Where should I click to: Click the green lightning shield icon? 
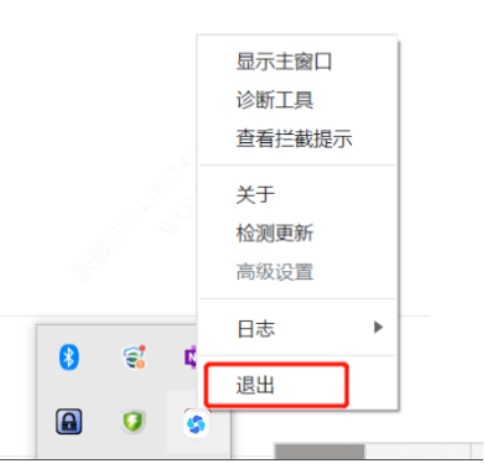tap(133, 422)
